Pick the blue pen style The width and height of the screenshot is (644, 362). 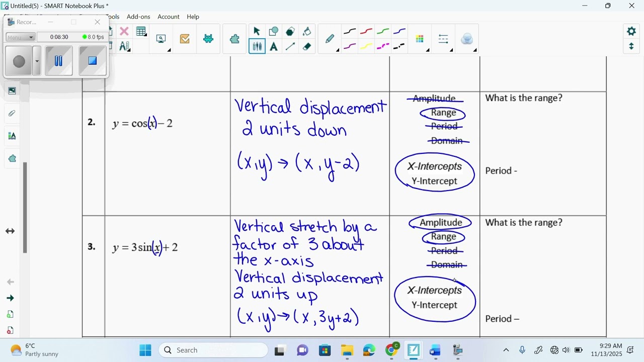pyautogui.click(x=399, y=32)
